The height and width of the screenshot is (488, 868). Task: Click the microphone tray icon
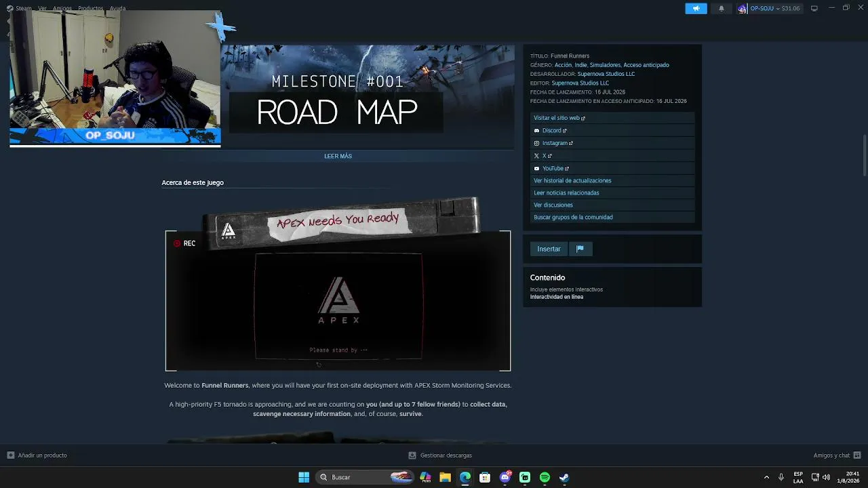(x=781, y=477)
